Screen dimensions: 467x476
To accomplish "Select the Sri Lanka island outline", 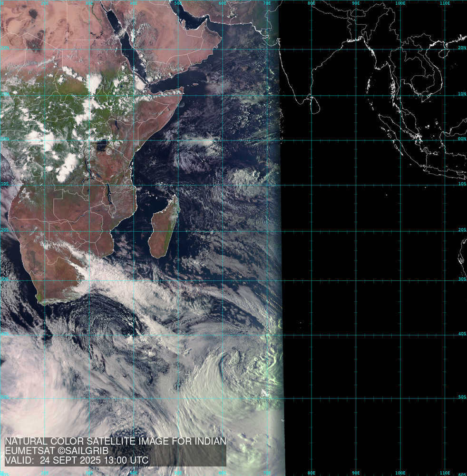I will point(312,105).
